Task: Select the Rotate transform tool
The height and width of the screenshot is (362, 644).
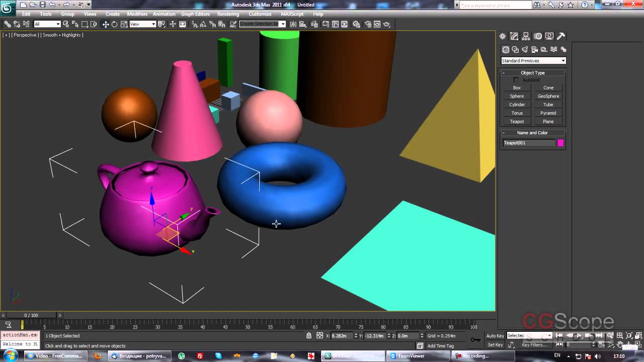Action: (x=114, y=24)
